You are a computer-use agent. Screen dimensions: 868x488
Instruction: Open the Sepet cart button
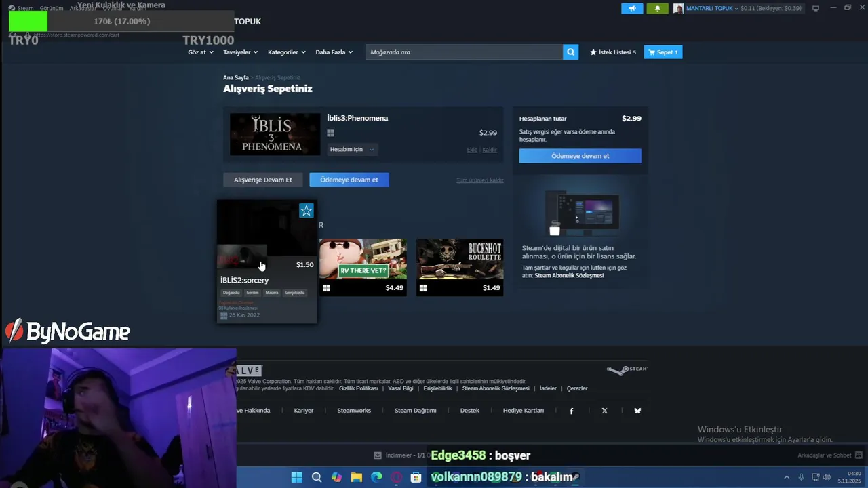point(663,52)
